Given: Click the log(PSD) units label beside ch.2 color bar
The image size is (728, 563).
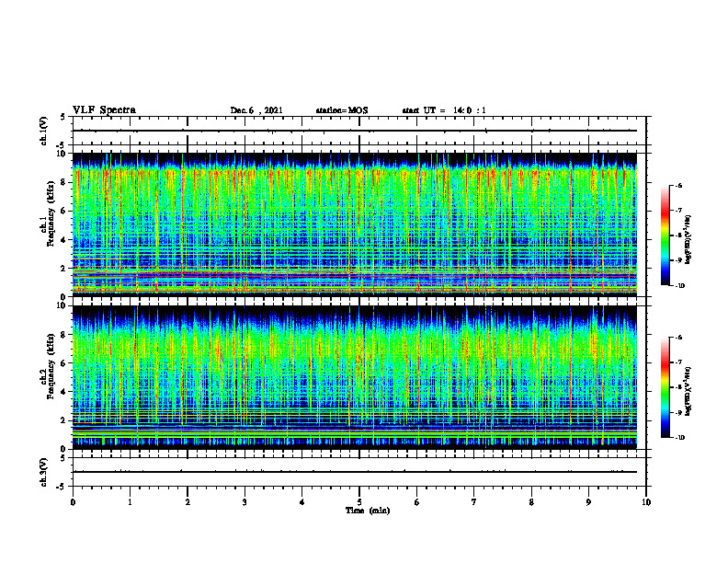Looking at the screenshot, I should 688,391.
